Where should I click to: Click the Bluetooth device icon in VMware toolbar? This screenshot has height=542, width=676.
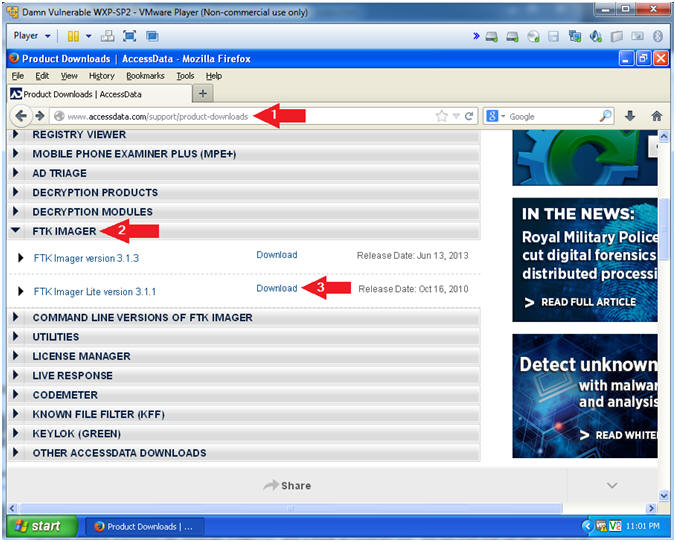pyautogui.click(x=657, y=36)
